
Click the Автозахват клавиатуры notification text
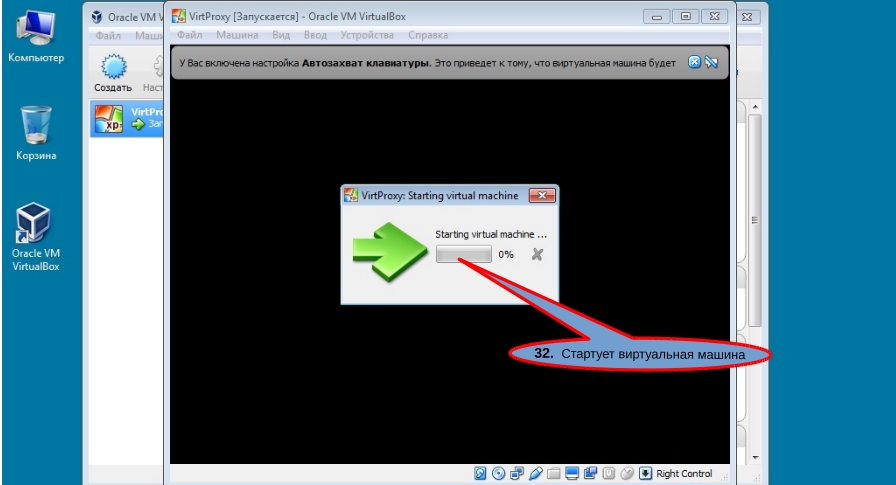366,63
